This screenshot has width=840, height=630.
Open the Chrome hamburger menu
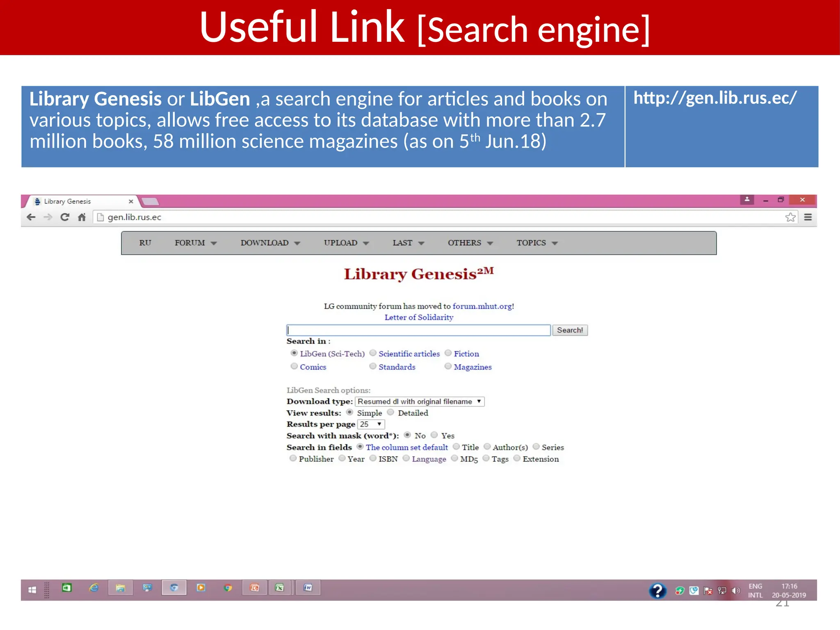(808, 217)
